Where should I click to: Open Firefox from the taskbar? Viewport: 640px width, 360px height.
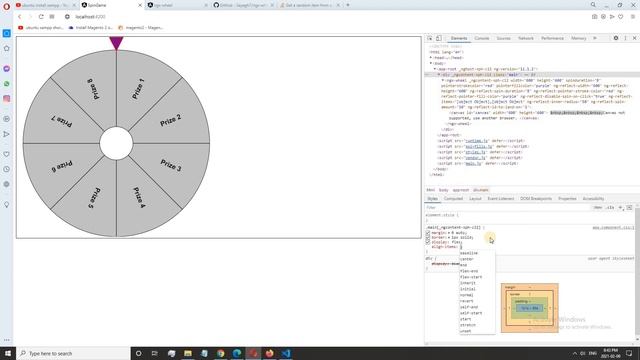[x=269, y=353]
